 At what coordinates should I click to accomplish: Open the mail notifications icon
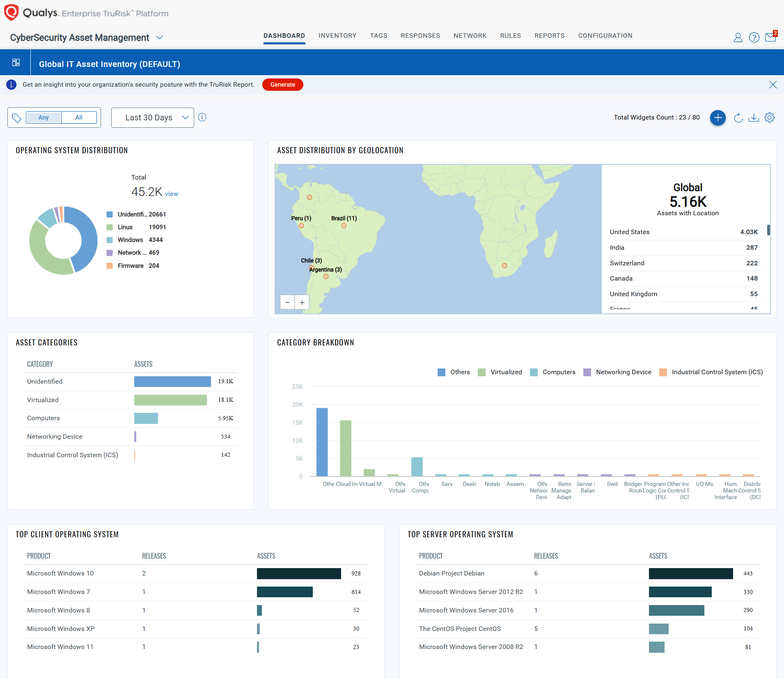tap(770, 38)
